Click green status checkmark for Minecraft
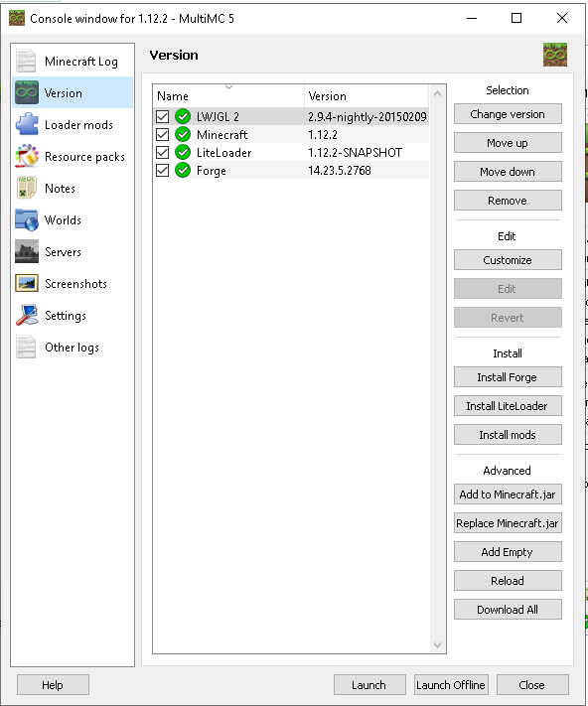 coord(183,134)
